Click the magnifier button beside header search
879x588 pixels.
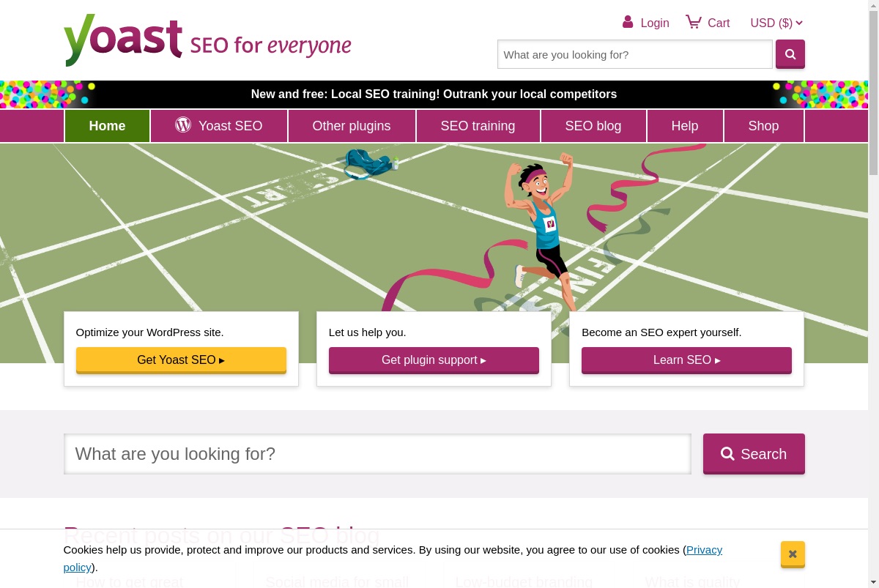coord(790,54)
